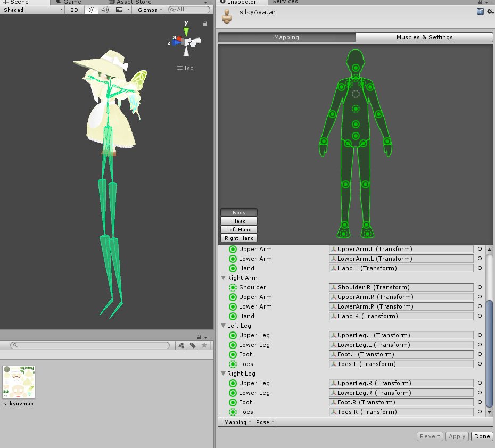
Task: Open object picker for Toes.L field
Action: click(480, 364)
